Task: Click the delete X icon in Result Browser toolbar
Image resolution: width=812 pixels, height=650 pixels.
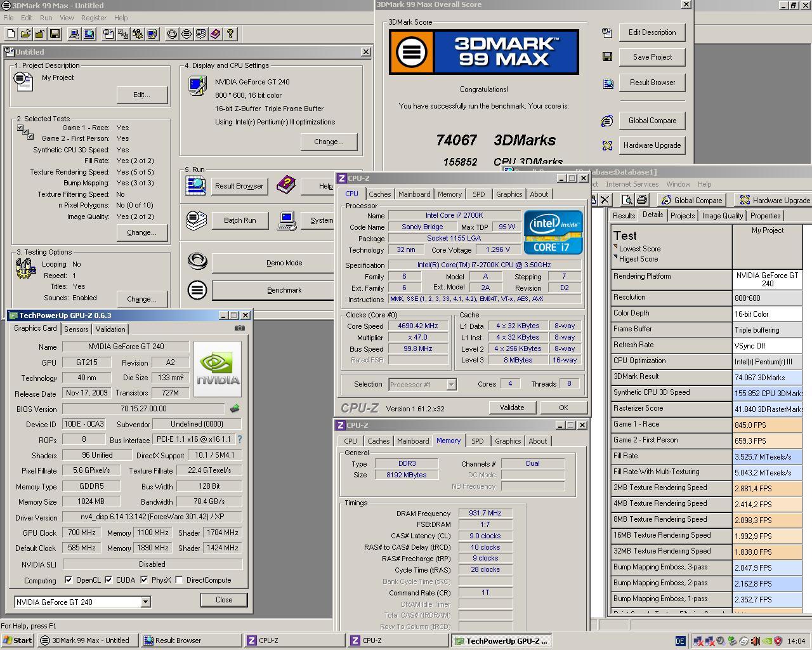Action: pyautogui.click(x=605, y=200)
